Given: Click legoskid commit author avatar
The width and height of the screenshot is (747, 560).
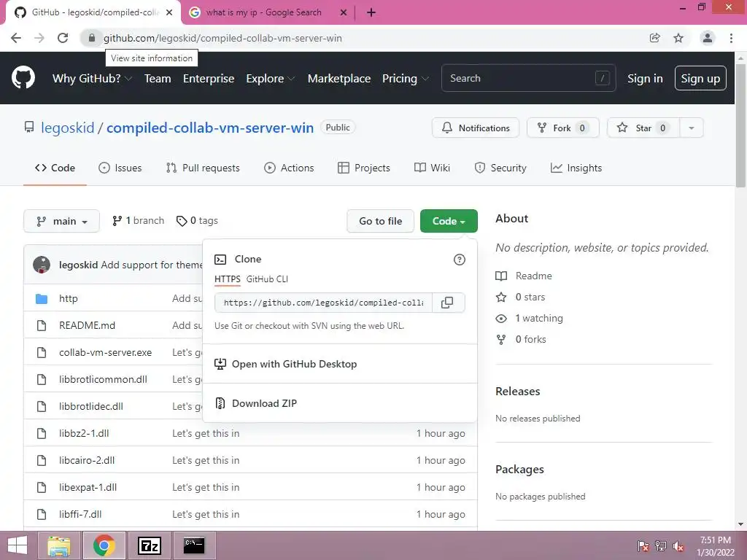Looking at the screenshot, I should pyautogui.click(x=42, y=265).
